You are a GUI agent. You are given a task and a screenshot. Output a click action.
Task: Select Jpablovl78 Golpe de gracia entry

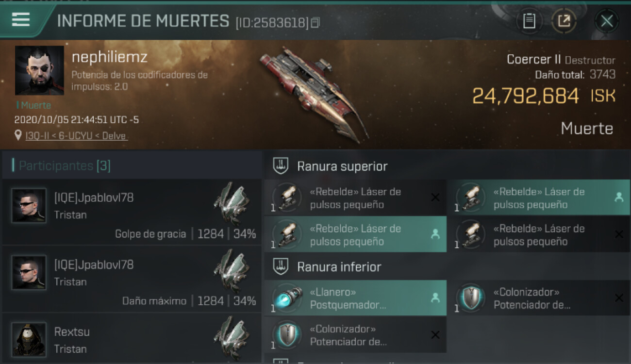(132, 212)
